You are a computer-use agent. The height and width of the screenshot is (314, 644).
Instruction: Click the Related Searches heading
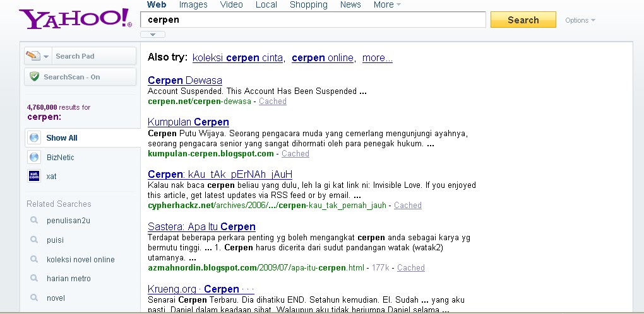tap(59, 204)
